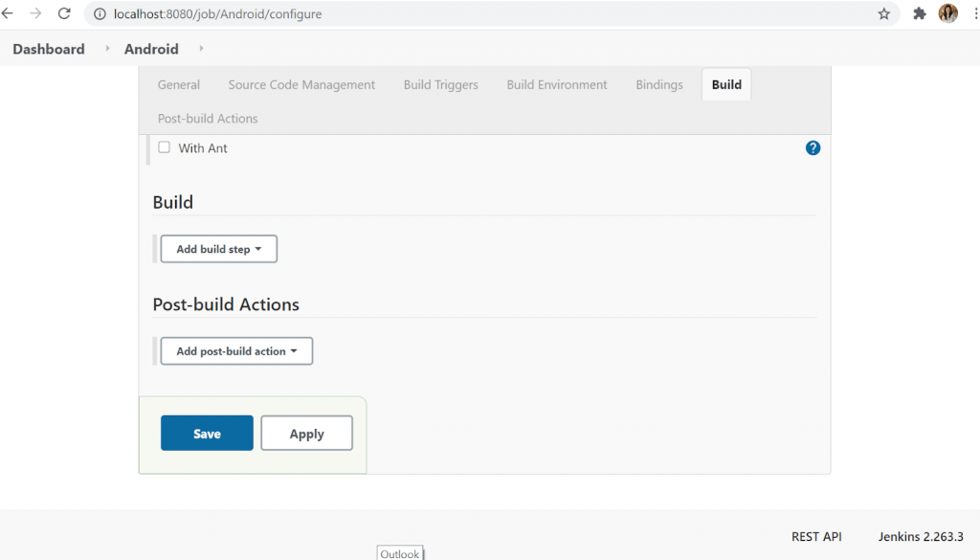This screenshot has width=980, height=560.
Task: Open the Android job breadcrumb link
Action: [x=151, y=49]
